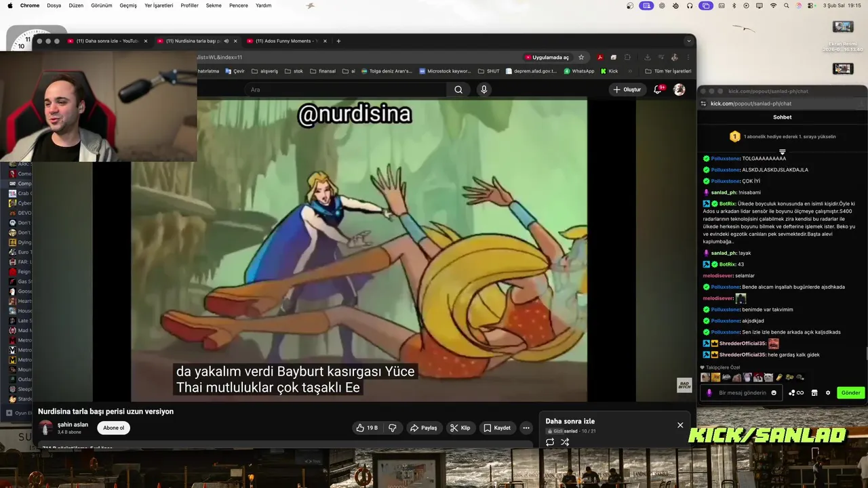Open the Görünüm menu

click(x=101, y=5)
